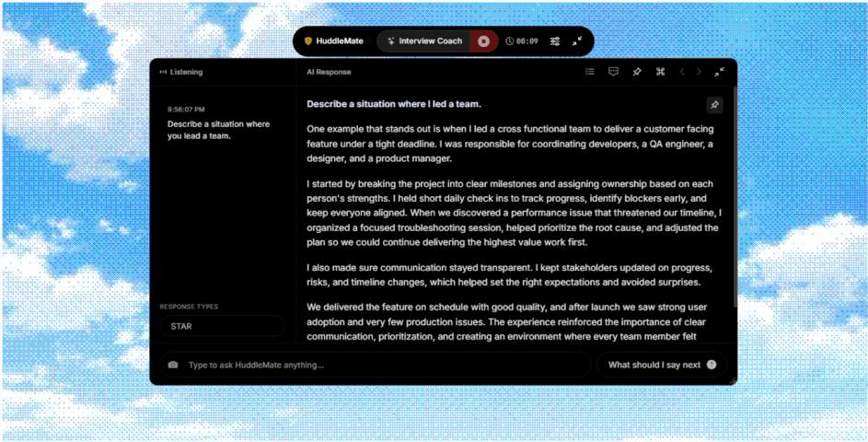The height and width of the screenshot is (442, 868).
Task: Select the STAR response type
Action: pos(222,326)
